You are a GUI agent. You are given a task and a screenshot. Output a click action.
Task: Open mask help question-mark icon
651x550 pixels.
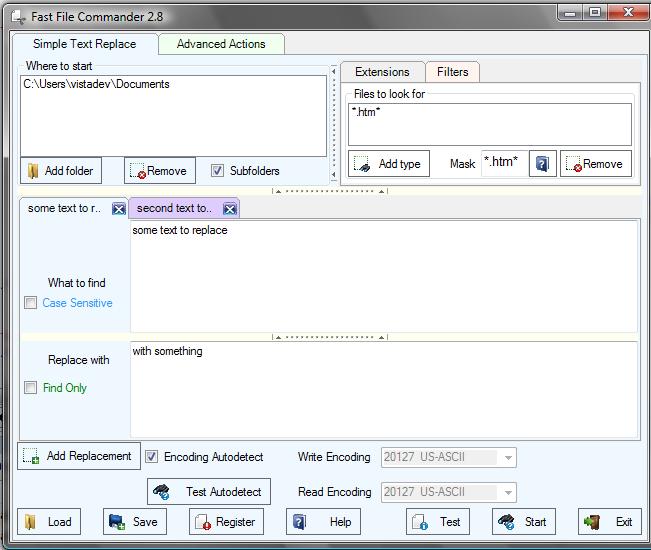click(542, 164)
